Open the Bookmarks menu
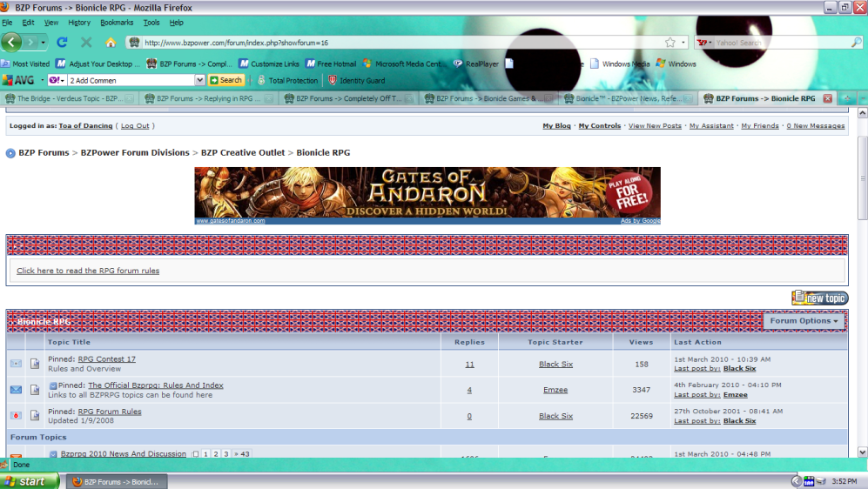 [x=117, y=23]
